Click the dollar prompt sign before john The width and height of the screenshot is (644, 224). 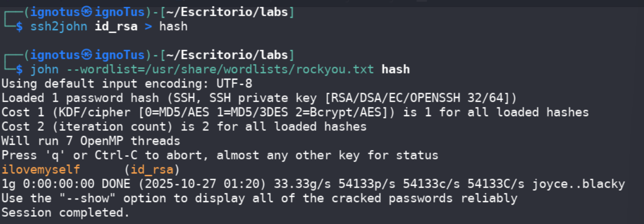20,69
